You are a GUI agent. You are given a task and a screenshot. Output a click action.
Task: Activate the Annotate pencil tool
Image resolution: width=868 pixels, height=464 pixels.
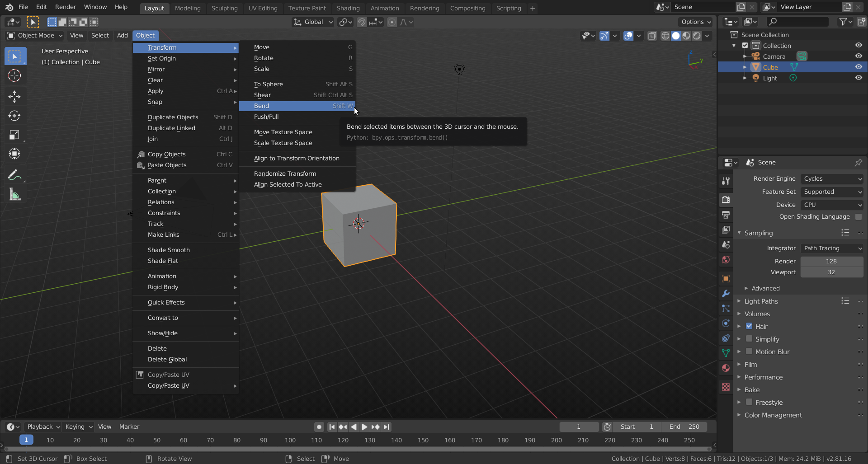(x=14, y=175)
